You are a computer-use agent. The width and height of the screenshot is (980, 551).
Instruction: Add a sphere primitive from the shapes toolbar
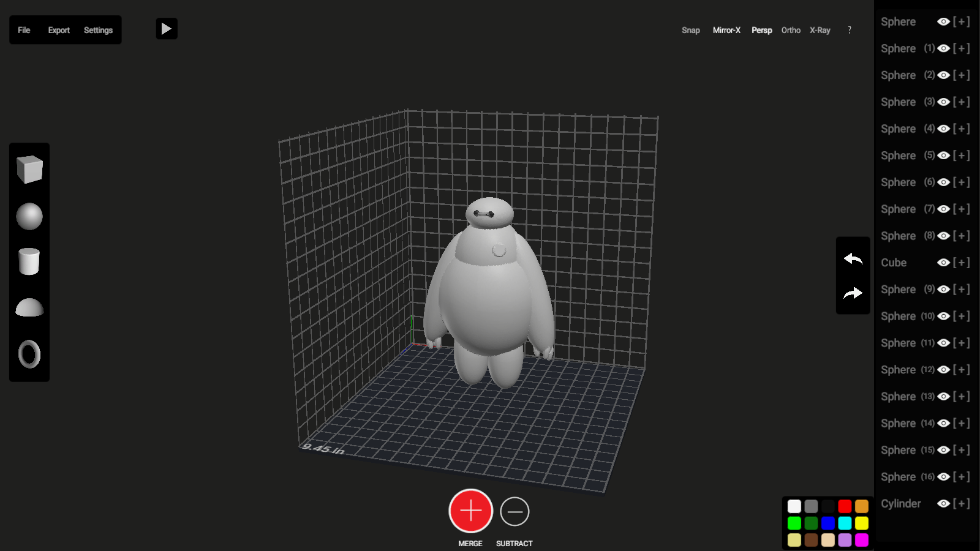(29, 216)
